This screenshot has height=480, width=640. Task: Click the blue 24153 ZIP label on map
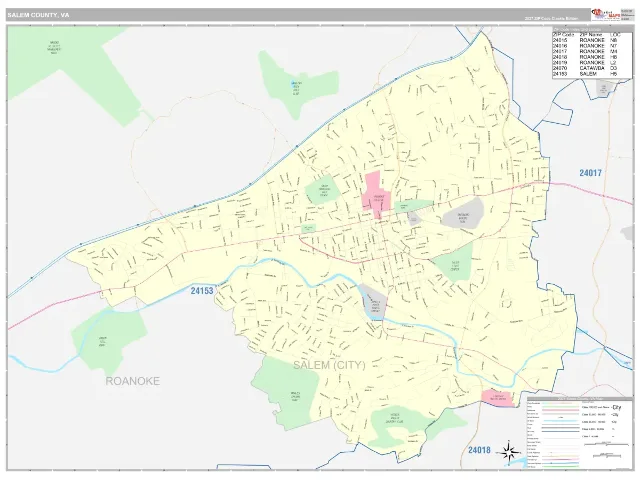(x=202, y=291)
